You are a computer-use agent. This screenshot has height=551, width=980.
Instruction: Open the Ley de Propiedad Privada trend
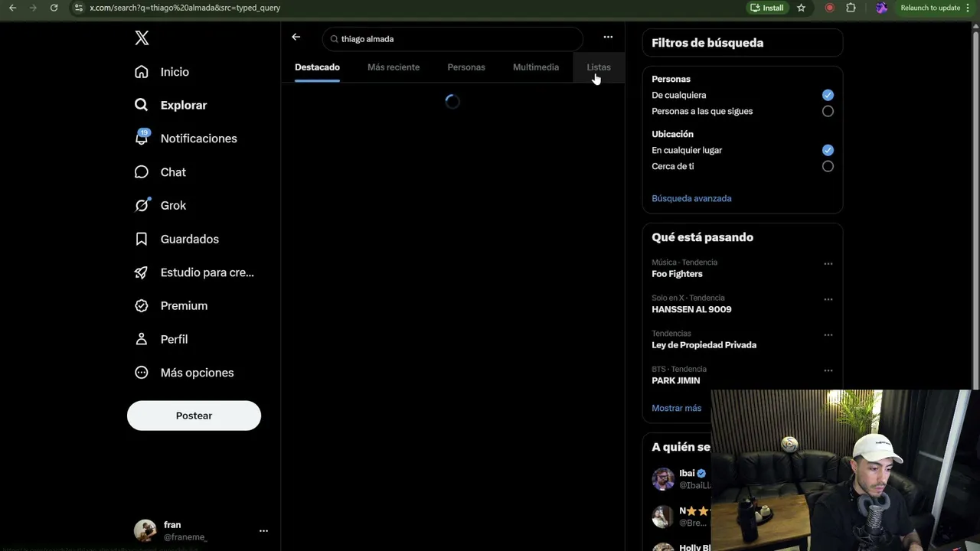click(x=704, y=345)
